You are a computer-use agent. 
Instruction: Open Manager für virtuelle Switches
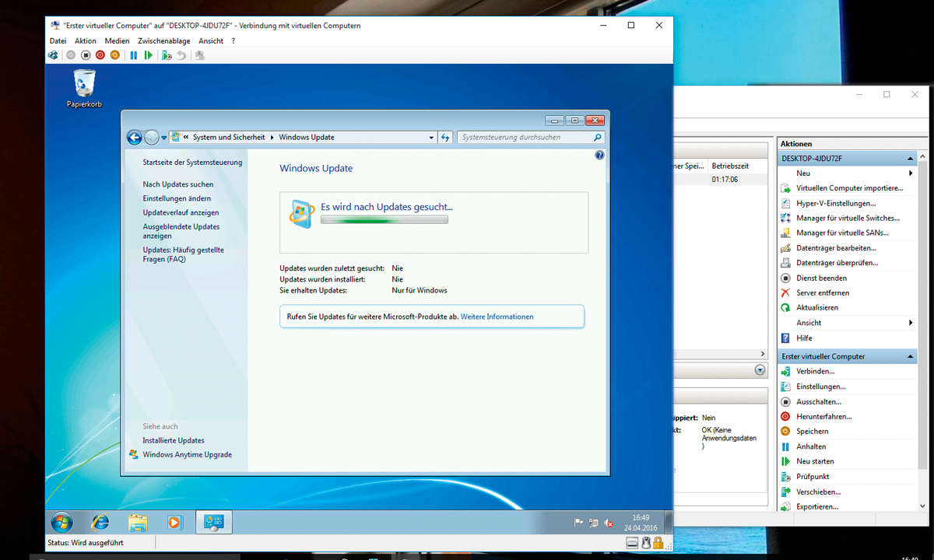tap(848, 218)
